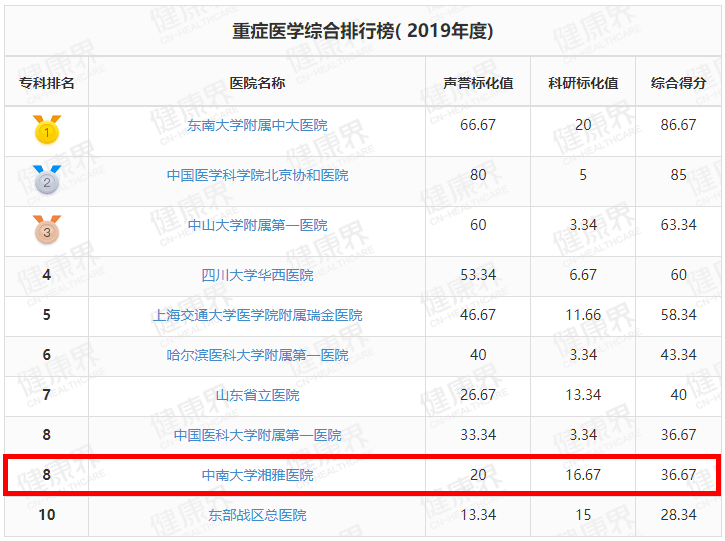Image resolution: width=725 pixels, height=541 pixels.
Task: Select reputation value 60 for 中山大学附属第一医院
Action: click(x=478, y=225)
